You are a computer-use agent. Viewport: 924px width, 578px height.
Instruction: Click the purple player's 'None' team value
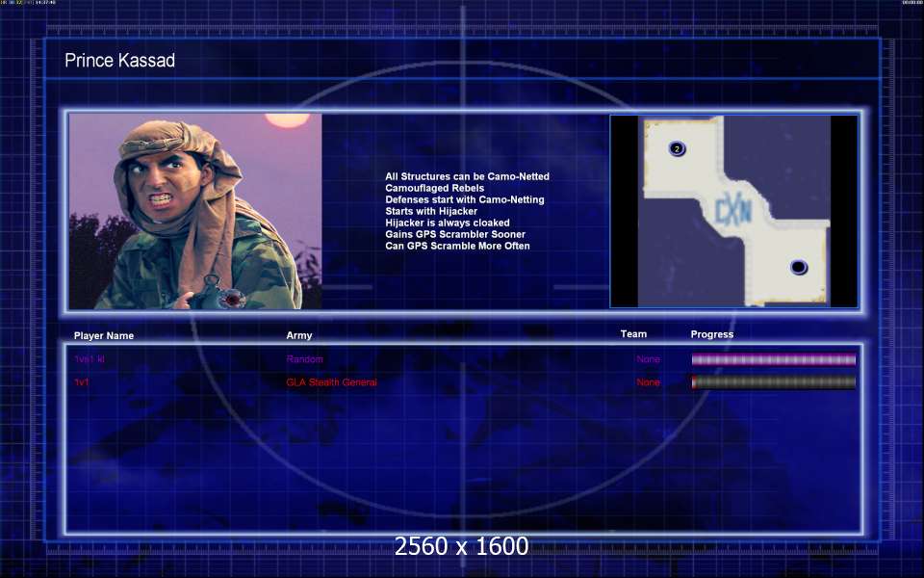tap(648, 359)
